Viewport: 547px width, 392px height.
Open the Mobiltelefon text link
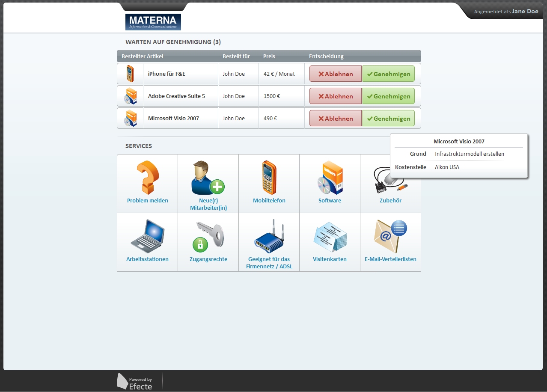(269, 200)
